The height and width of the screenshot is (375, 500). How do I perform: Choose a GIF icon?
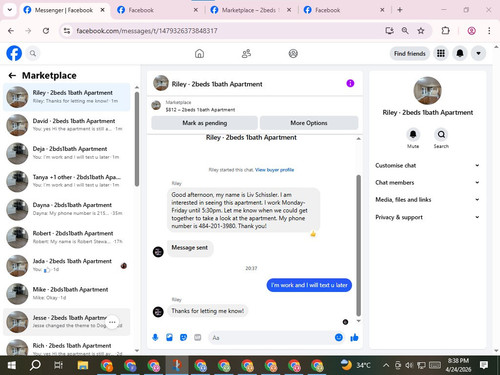click(198, 338)
